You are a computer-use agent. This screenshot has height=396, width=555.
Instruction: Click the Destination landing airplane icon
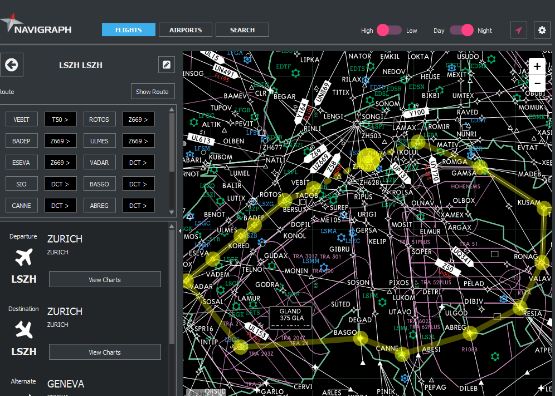click(x=24, y=329)
